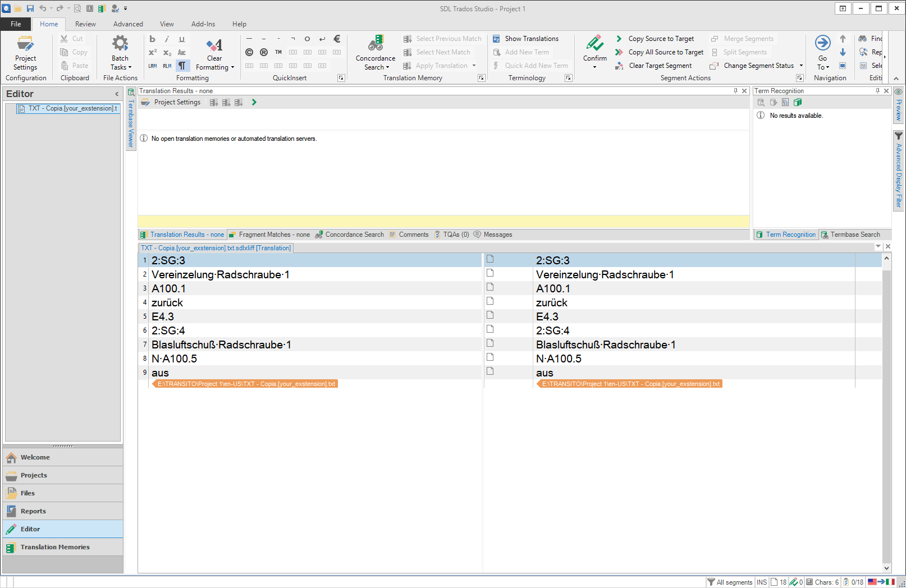Go to previous segment with up arrow
The width and height of the screenshot is (906, 588).
[843, 39]
